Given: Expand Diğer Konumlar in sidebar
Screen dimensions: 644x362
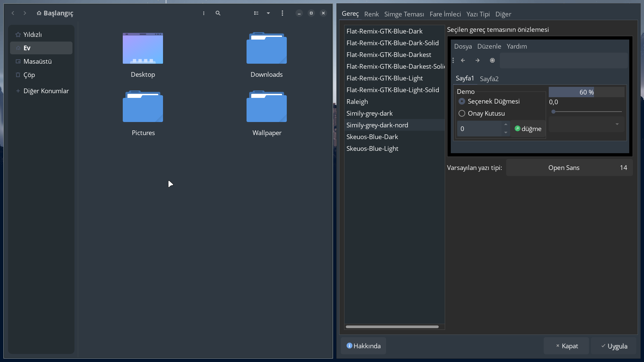Looking at the screenshot, I should tap(46, 91).
